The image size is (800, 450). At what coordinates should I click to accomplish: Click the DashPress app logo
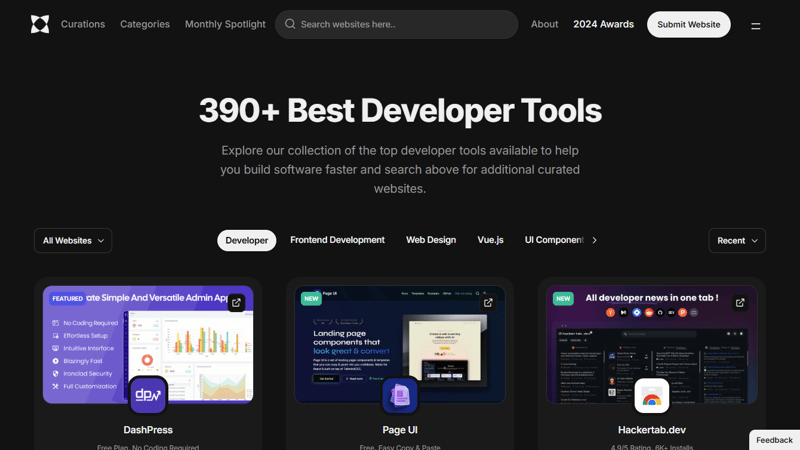[x=148, y=395]
